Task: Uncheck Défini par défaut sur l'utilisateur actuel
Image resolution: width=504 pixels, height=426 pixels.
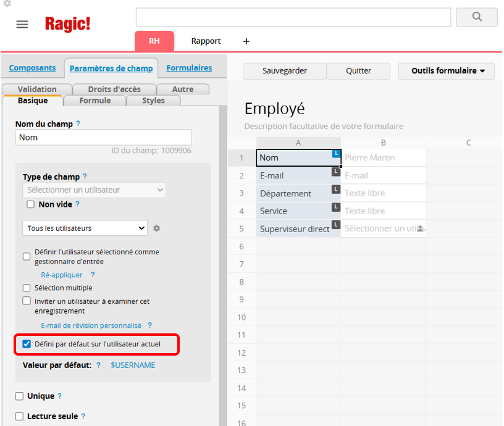Action: [27, 344]
